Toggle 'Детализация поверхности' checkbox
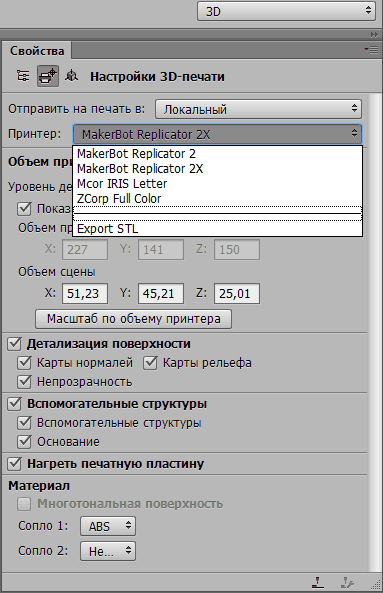This screenshot has width=383, height=593. coord(14,344)
